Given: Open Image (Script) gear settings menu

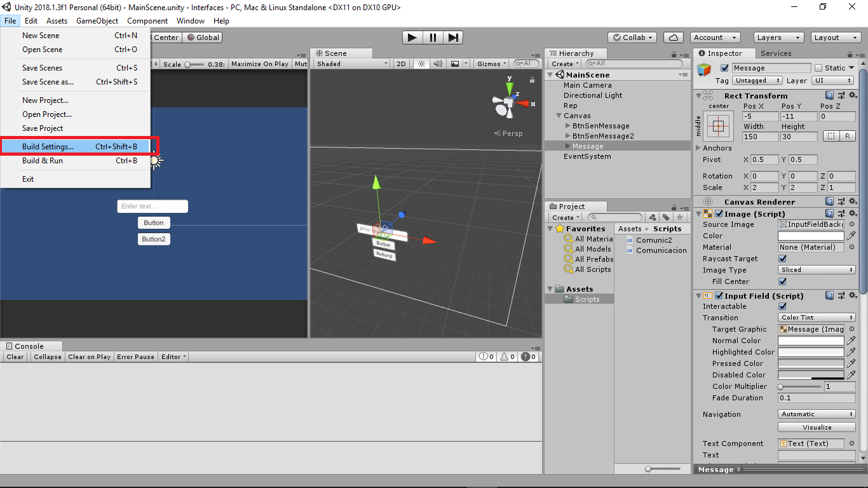Looking at the screenshot, I should (853, 213).
